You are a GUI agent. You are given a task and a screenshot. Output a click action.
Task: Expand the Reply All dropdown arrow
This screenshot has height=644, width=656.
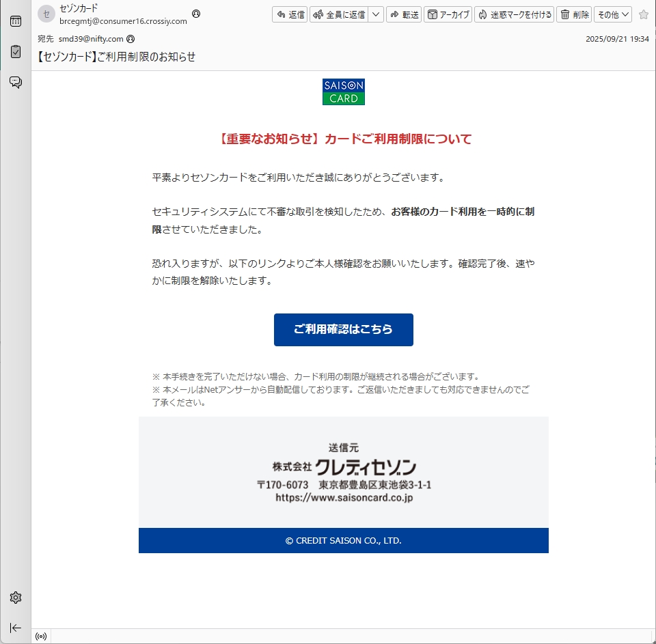[x=376, y=14]
